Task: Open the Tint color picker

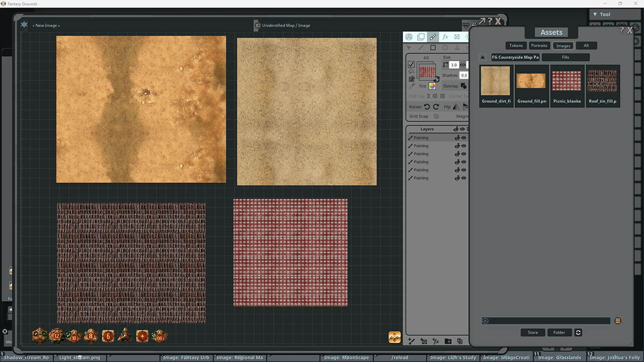Action: pyautogui.click(x=432, y=86)
